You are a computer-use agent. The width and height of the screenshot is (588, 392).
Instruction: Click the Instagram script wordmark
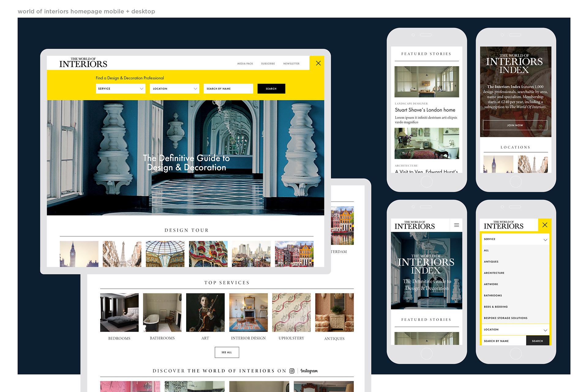point(309,371)
